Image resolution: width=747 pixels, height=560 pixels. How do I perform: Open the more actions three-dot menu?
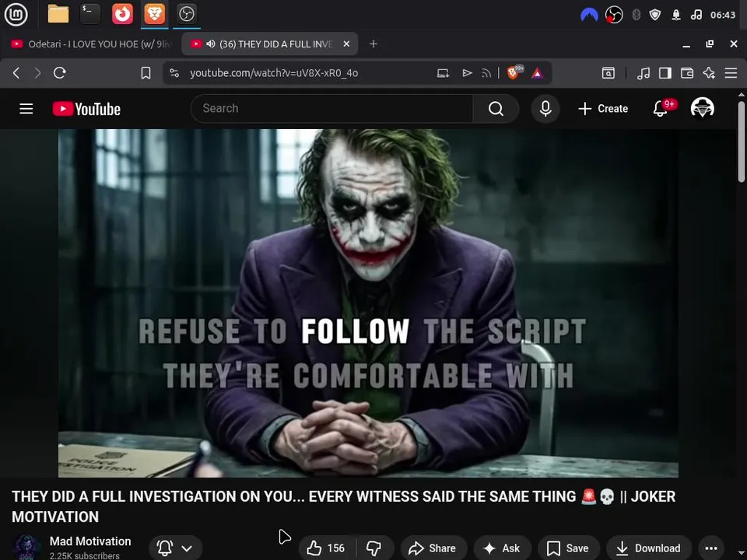(711, 548)
